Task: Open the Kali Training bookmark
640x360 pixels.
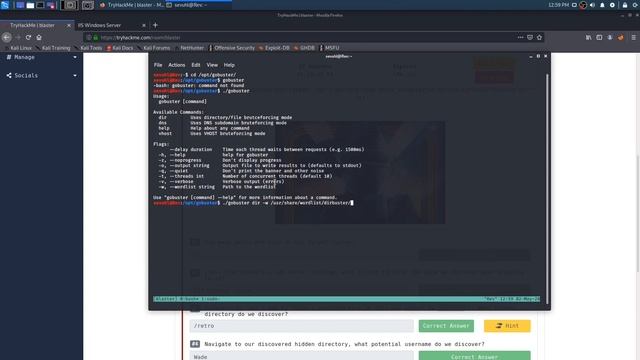Action: click(53, 48)
